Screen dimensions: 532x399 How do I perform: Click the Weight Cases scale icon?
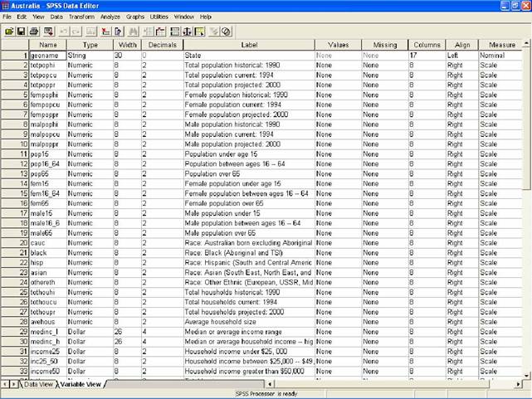(x=188, y=31)
